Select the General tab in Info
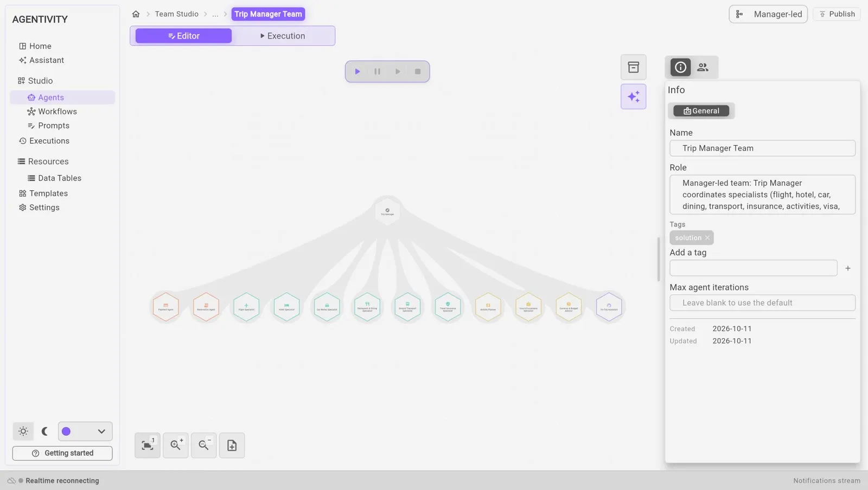Image resolution: width=868 pixels, height=490 pixels. 701,111
